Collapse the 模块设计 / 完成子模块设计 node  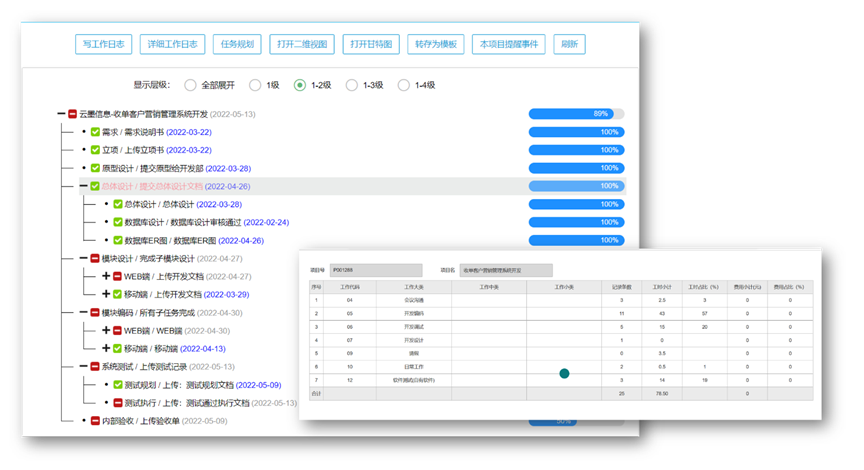coord(84,258)
